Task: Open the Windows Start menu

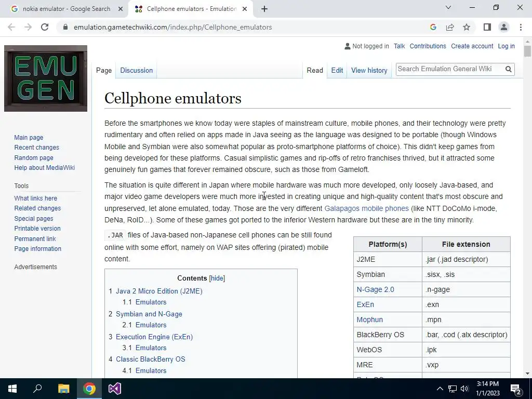Action: 12,389
